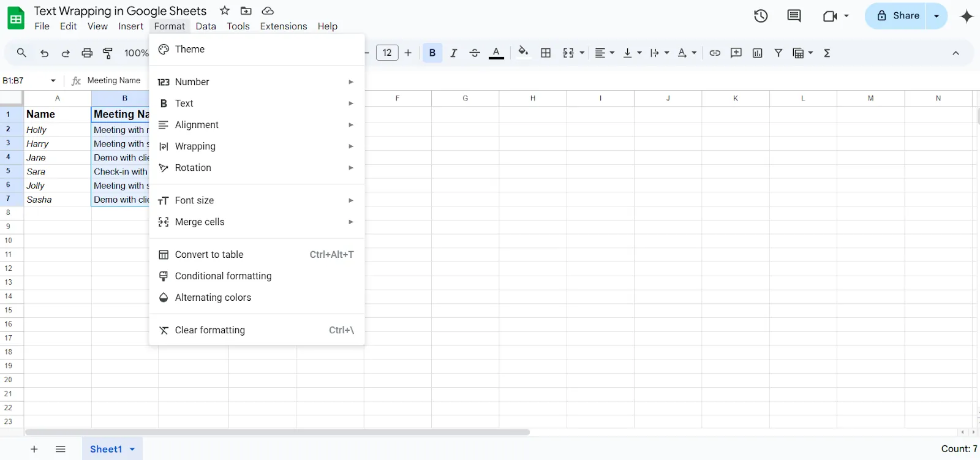Expand the Share options arrow
Viewport: 980px width, 460px height.
[x=937, y=16]
